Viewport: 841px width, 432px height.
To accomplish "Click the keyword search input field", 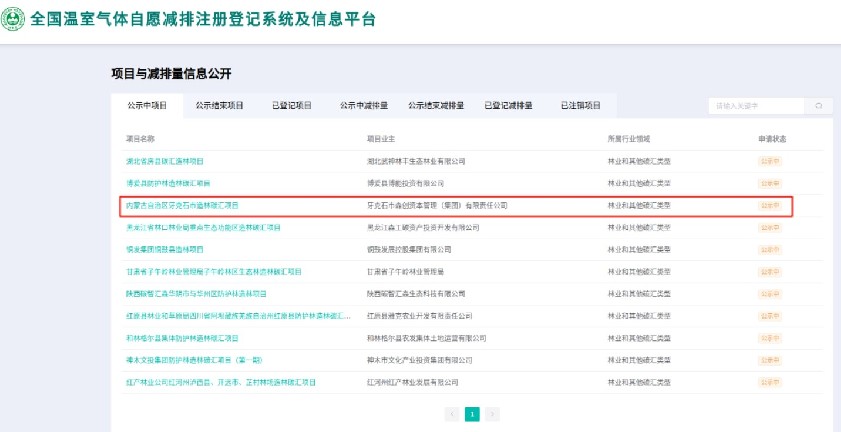I will 755,105.
